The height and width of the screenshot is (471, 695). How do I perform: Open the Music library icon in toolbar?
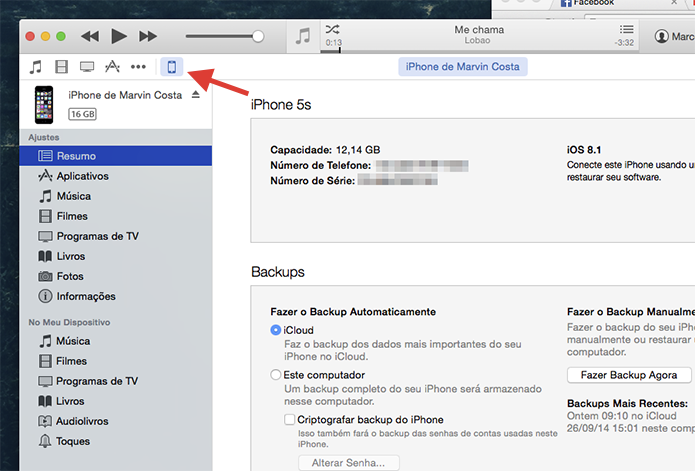[35, 67]
